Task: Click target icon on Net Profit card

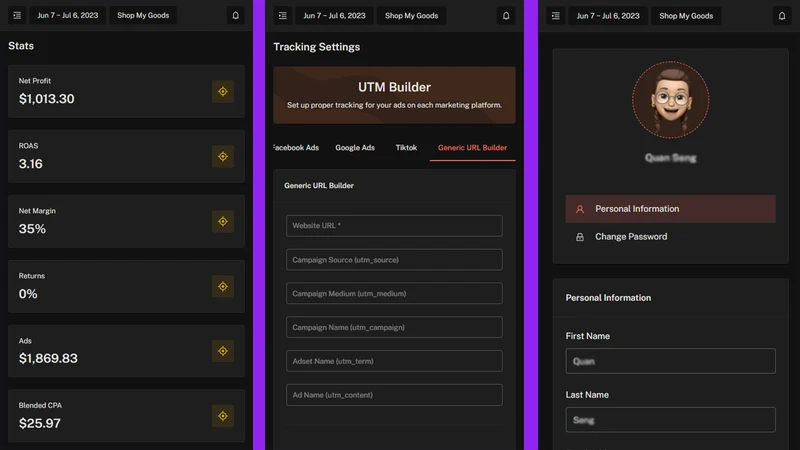Action: [x=223, y=92]
